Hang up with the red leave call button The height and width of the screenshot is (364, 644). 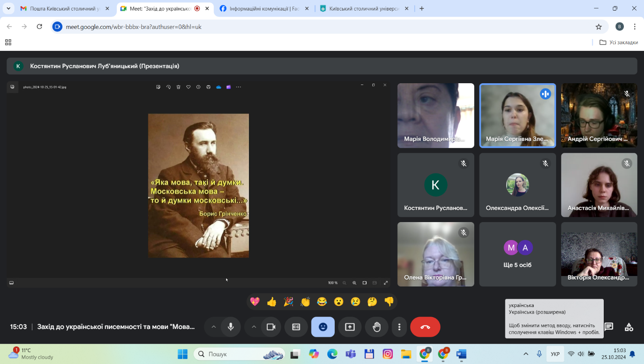(x=425, y=327)
